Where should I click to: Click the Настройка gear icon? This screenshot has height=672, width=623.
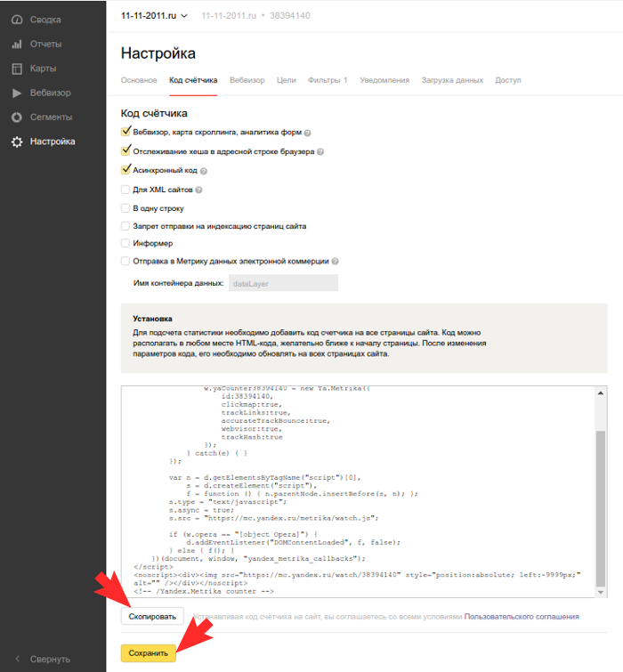tap(17, 142)
